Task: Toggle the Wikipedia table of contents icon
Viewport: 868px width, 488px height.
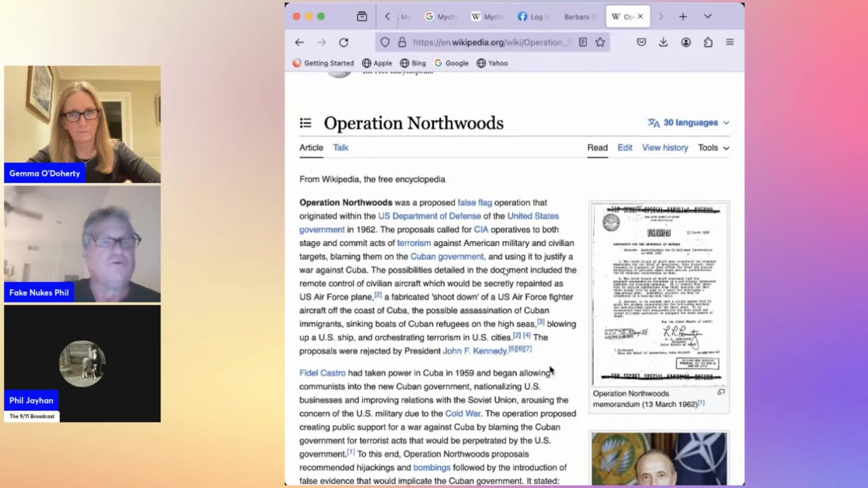Action: click(x=306, y=123)
